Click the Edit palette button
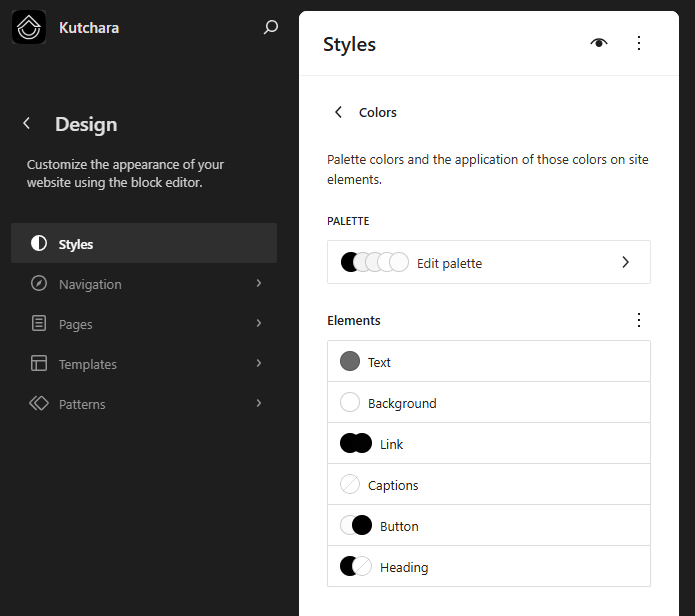This screenshot has width=695, height=616. [489, 262]
